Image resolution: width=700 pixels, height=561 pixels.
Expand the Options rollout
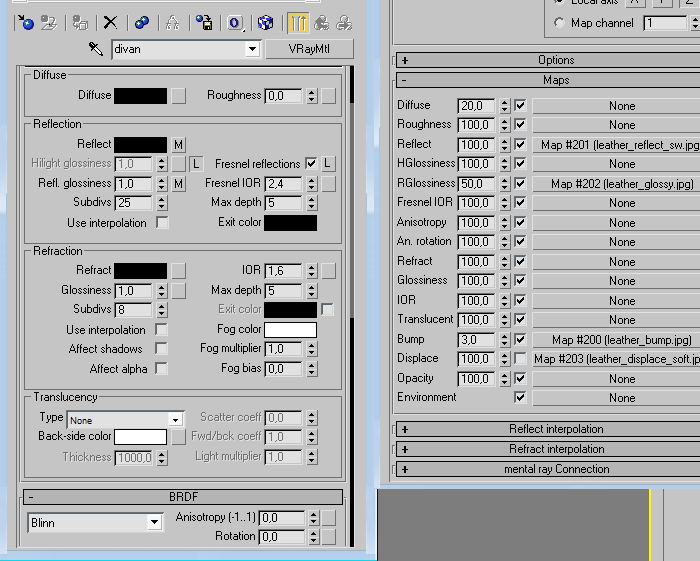tap(556, 60)
